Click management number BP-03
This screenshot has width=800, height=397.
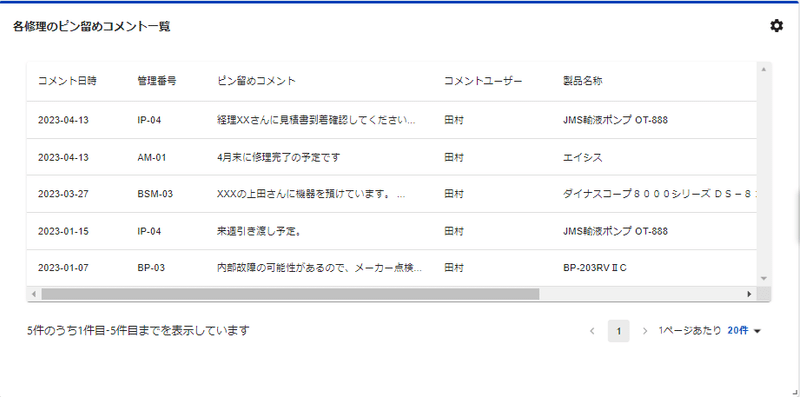pos(151,268)
